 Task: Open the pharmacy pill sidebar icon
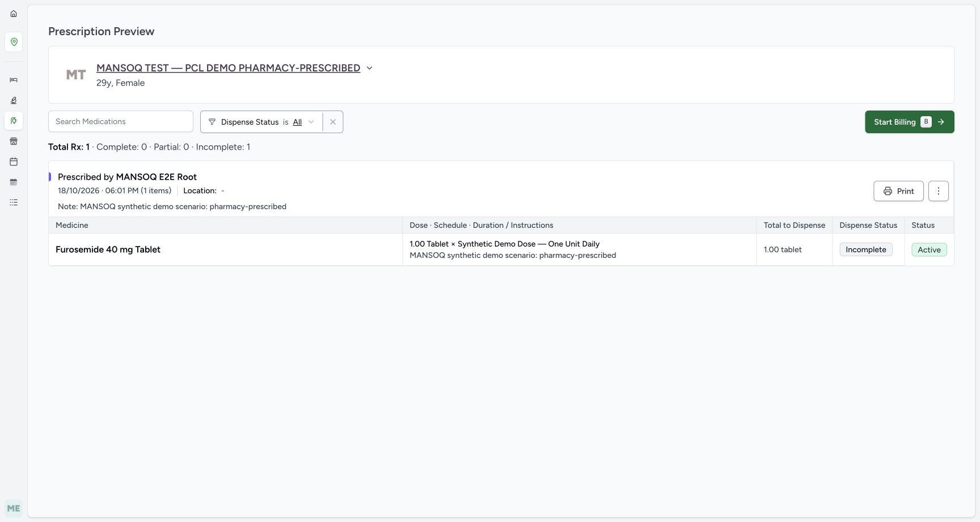[x=14, y=121]
